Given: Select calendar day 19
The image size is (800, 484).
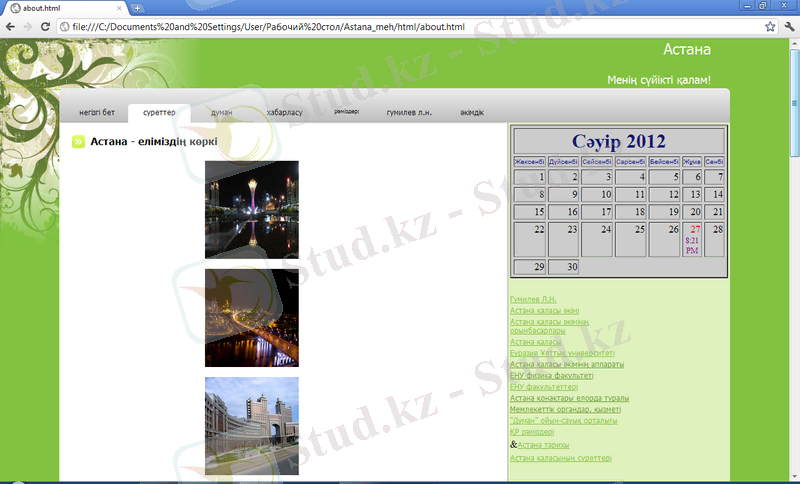Looking at the screenshot, I should pos(664,212).
